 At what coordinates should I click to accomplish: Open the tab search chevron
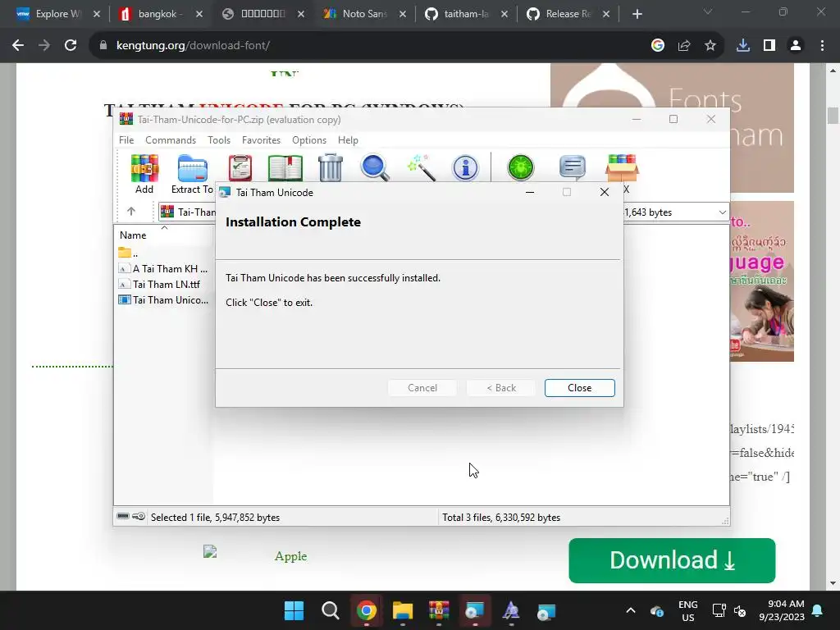click(x=708, y=11)
